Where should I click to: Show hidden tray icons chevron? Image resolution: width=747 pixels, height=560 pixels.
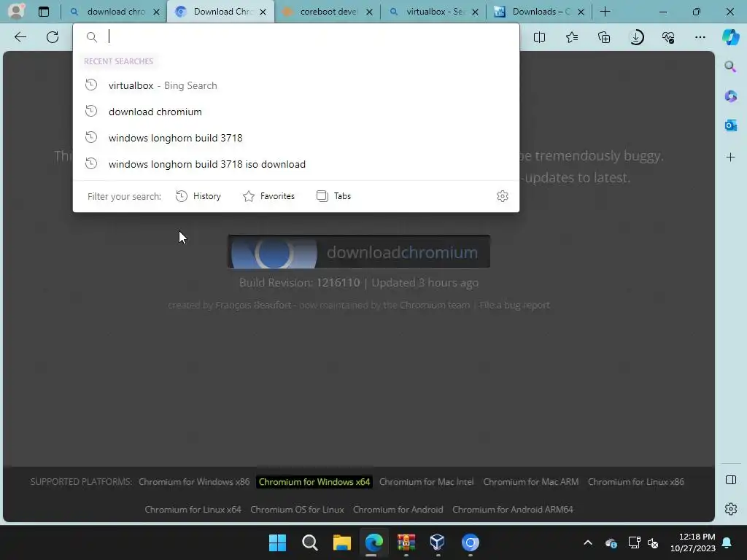pos(588,542)
